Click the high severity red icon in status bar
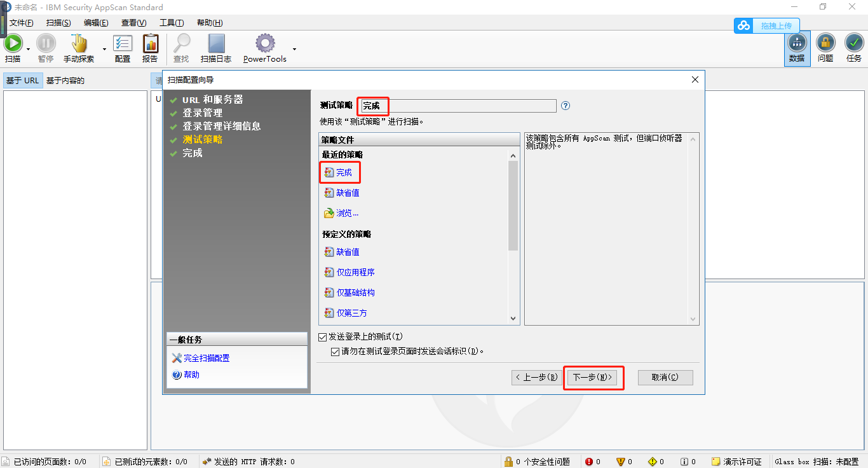The height and width of the screenshot is (468, 868). coord(589,462)
